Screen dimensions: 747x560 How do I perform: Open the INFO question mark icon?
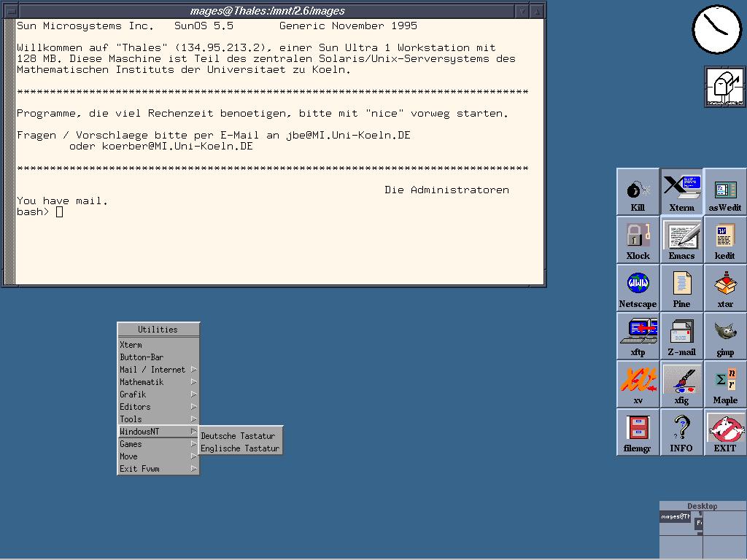(x=681, y=432)
